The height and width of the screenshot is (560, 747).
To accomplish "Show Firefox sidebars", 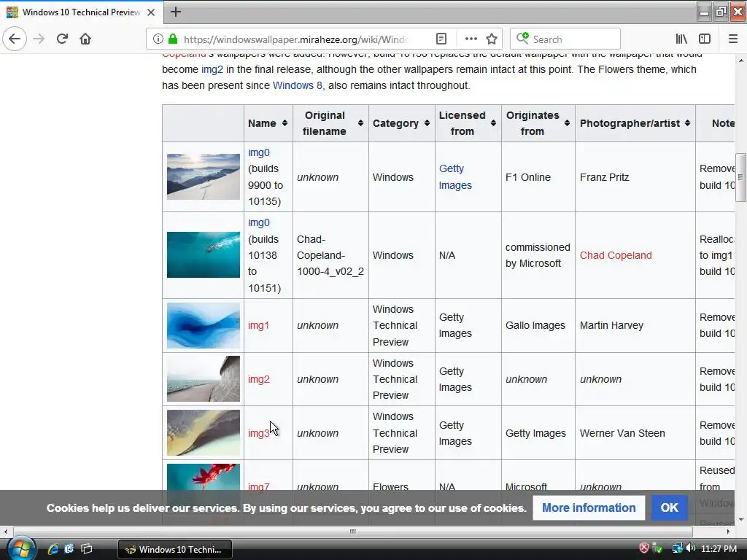I will pos(704,39).
